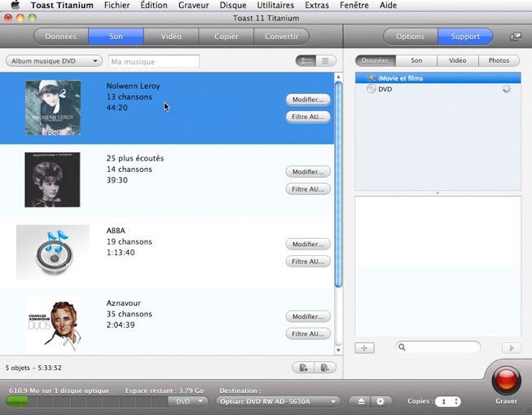Click the 25 plus écoutés album cover
Image resolution: width=532 pixels, height=415 pixels.
52,179
